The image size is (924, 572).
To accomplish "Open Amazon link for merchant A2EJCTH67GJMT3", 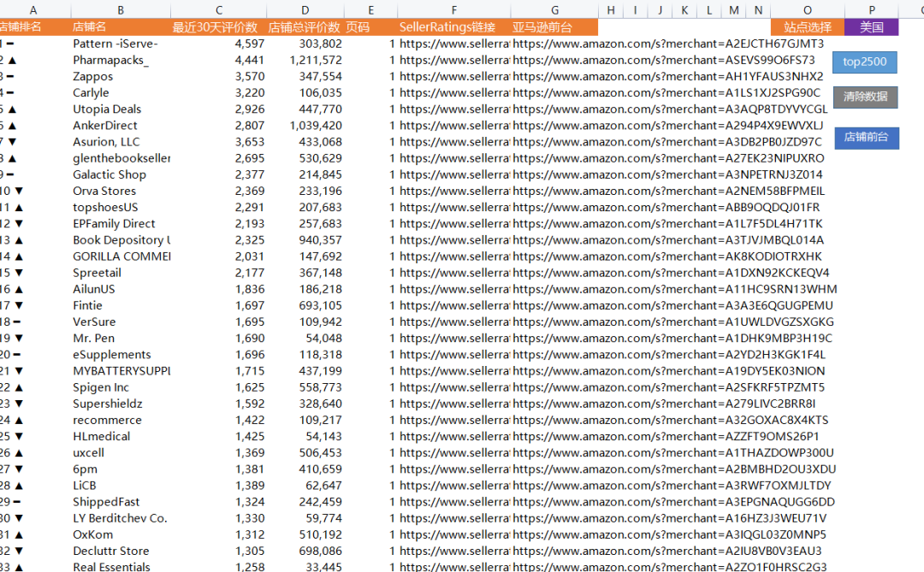I will coord(668,44).
